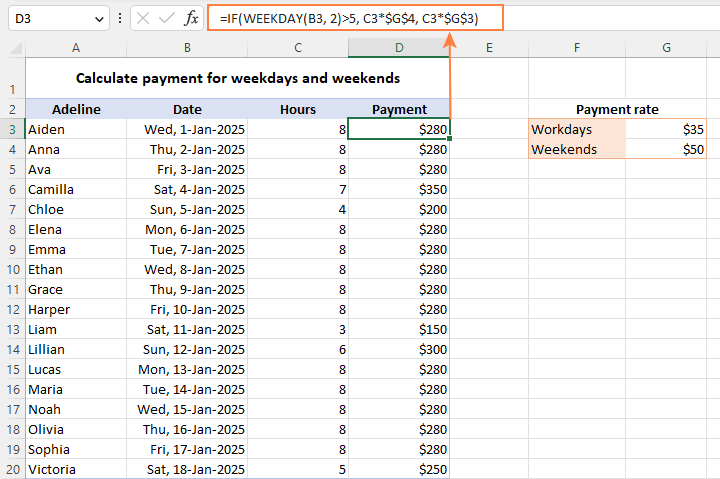Click the fill handle of cell D3

449,138
